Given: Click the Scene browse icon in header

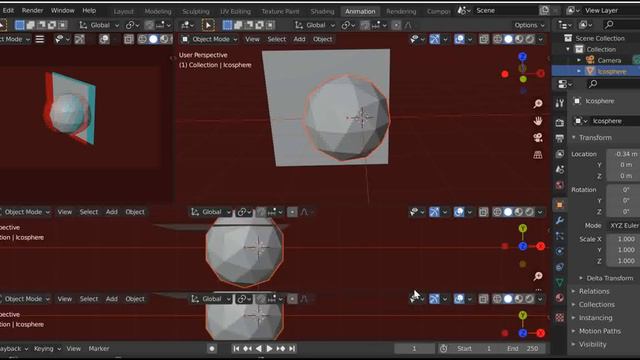Looking at the screenshot, I should 464,10.
